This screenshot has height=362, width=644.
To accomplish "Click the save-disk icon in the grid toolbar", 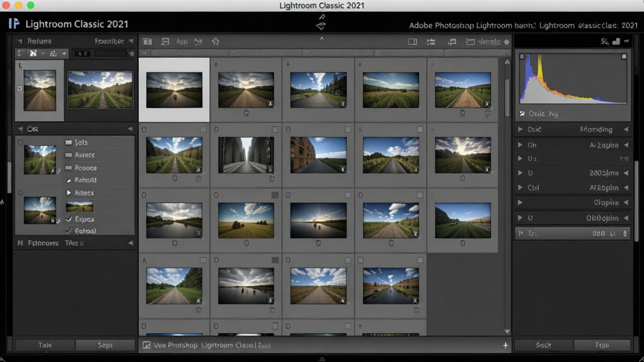I will click(x=165, y=41).
